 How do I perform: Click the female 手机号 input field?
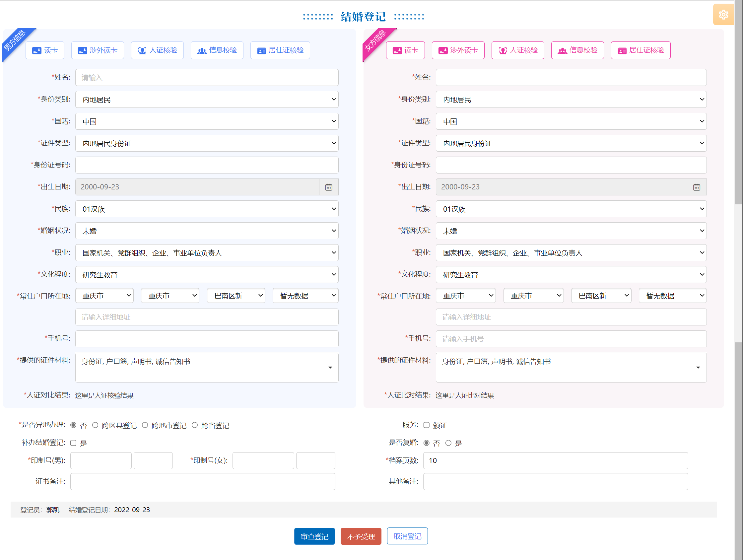[x=571, y=339]
